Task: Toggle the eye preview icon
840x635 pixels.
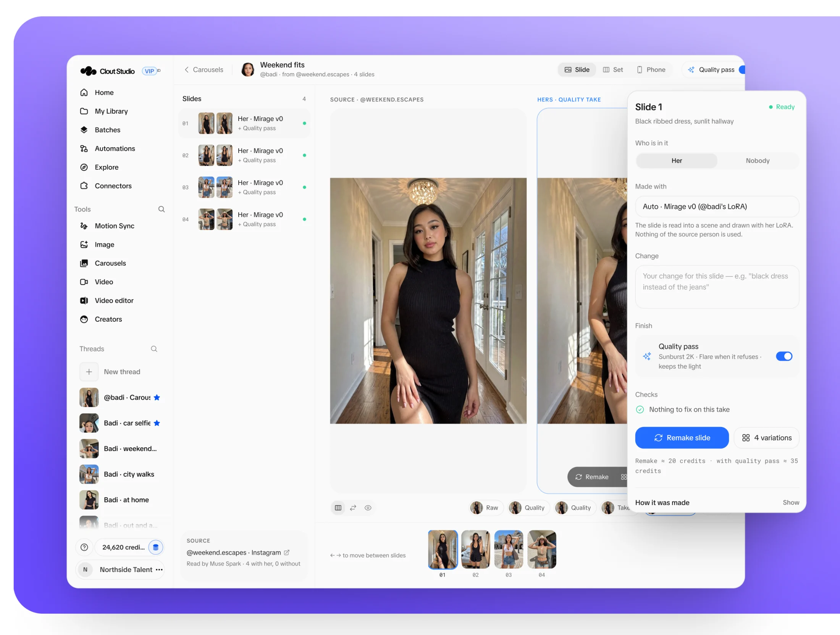Action: pos(368,508)
